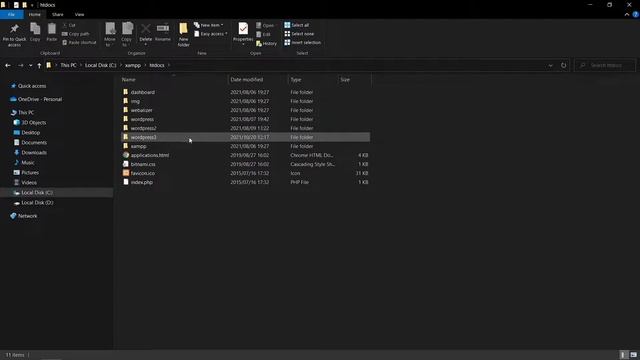The width and height of the screenshot is (640, 360).
Task: Open the recent locations dropdown arrow
Action: (30, 65)
